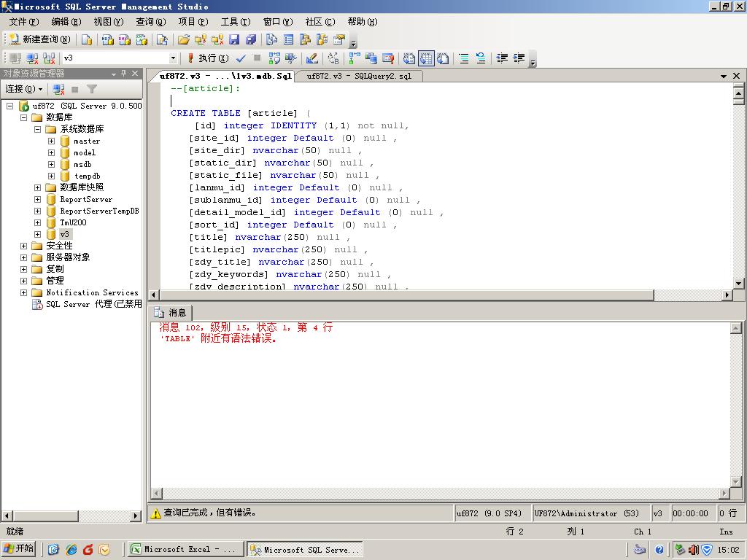Click Comment out selected lines icon
The height and width of the screenshot is (560, 747).
[464, 58]
